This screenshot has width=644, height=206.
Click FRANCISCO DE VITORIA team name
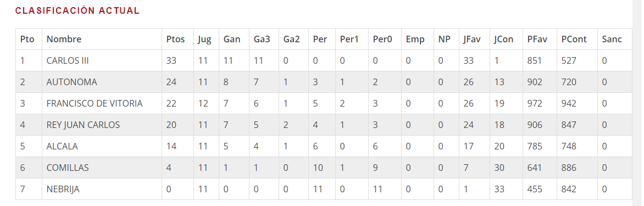pyautogui.click(x=95, y=103)
